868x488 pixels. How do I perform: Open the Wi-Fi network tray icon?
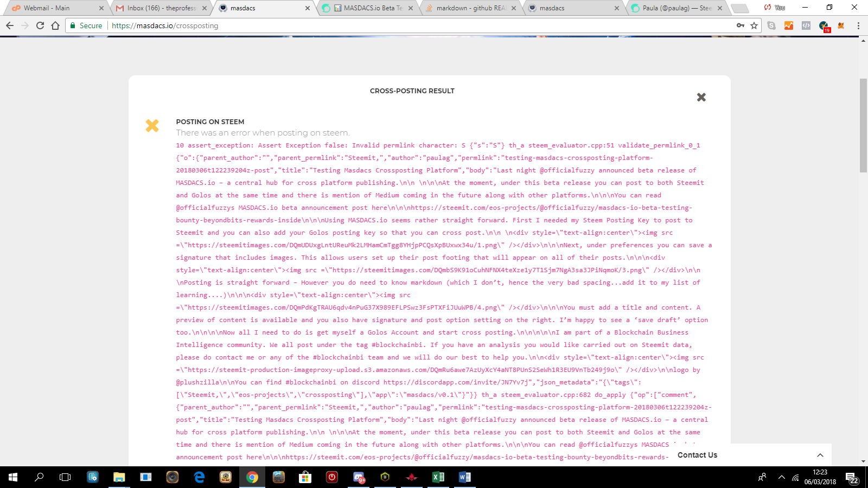click(x=795, y=477)
